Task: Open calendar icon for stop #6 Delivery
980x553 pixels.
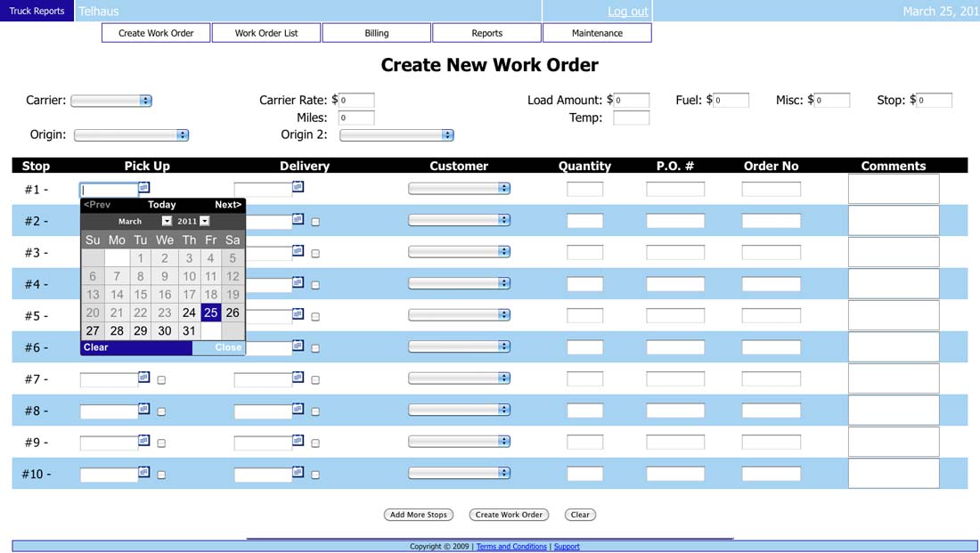Action: (x=298, y=346)
